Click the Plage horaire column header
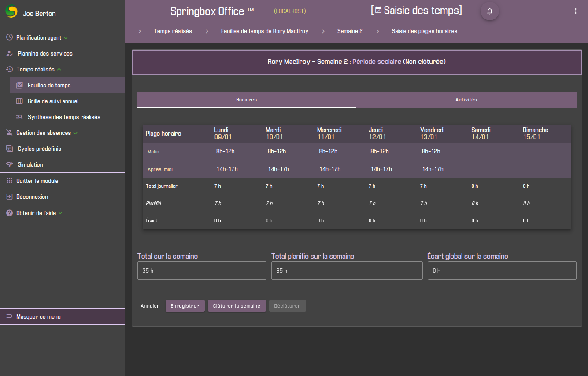The width and height of the screenshot is (588, 376). (x=163, y=134)
